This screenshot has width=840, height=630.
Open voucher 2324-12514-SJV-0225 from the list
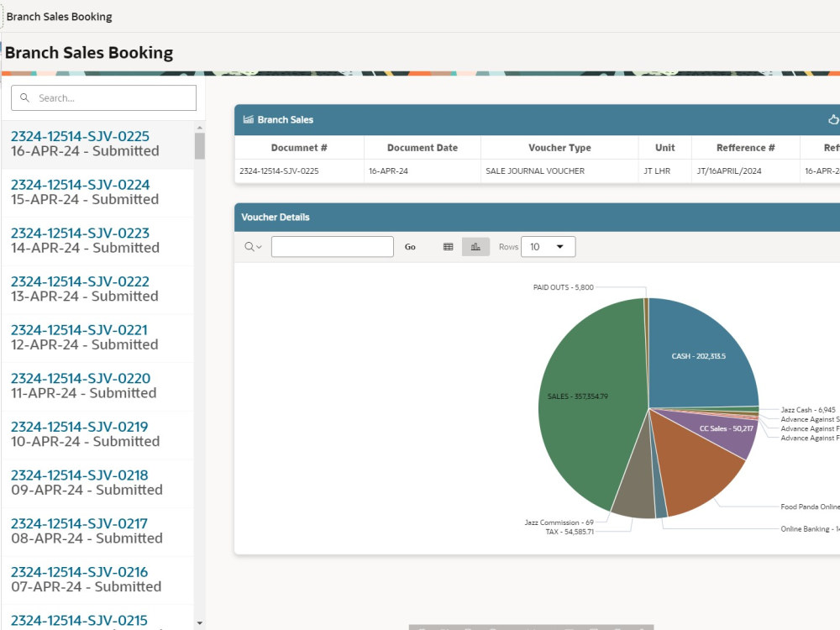point(79,135)
